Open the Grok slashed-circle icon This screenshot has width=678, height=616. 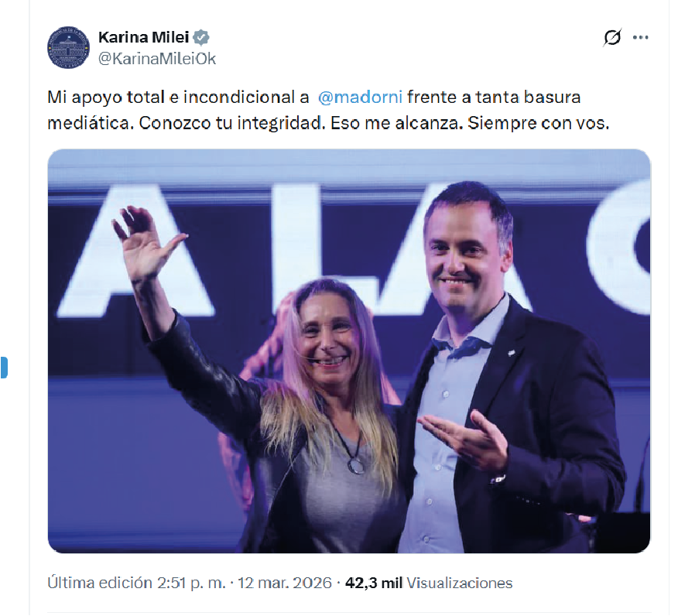click(x=612, y=38)
